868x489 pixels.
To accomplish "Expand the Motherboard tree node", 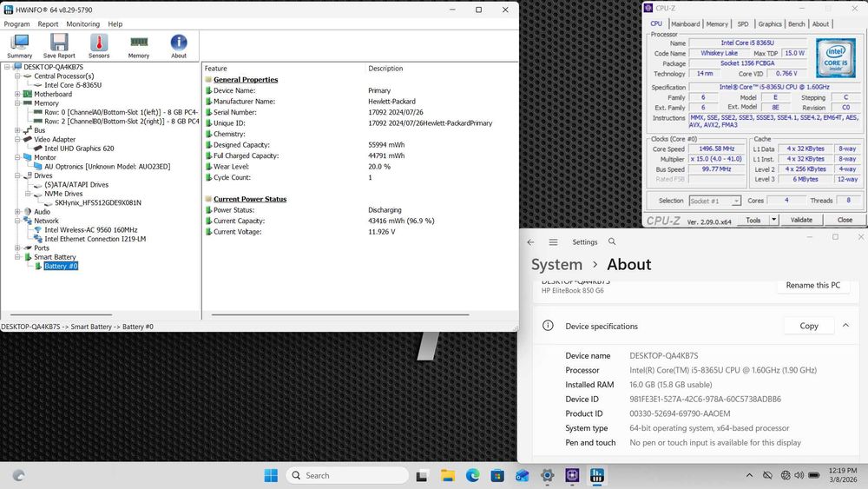I will [x=17, y=94].
